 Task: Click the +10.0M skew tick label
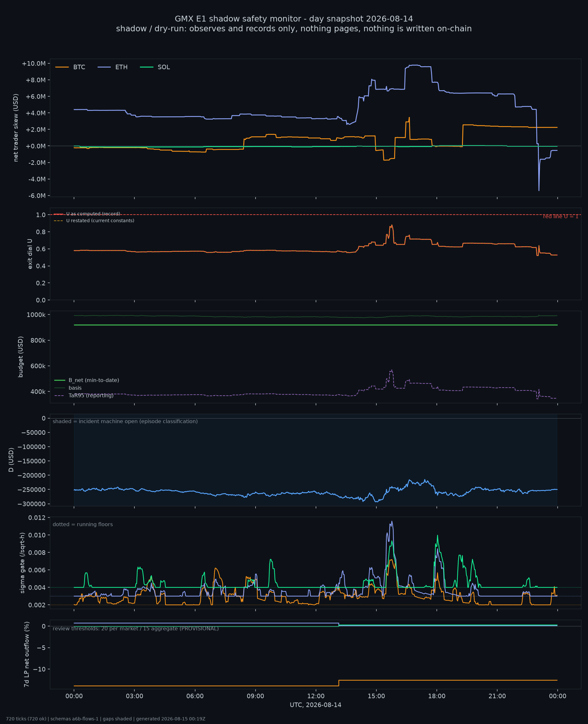pyautogui.click(x=34, y=64)
